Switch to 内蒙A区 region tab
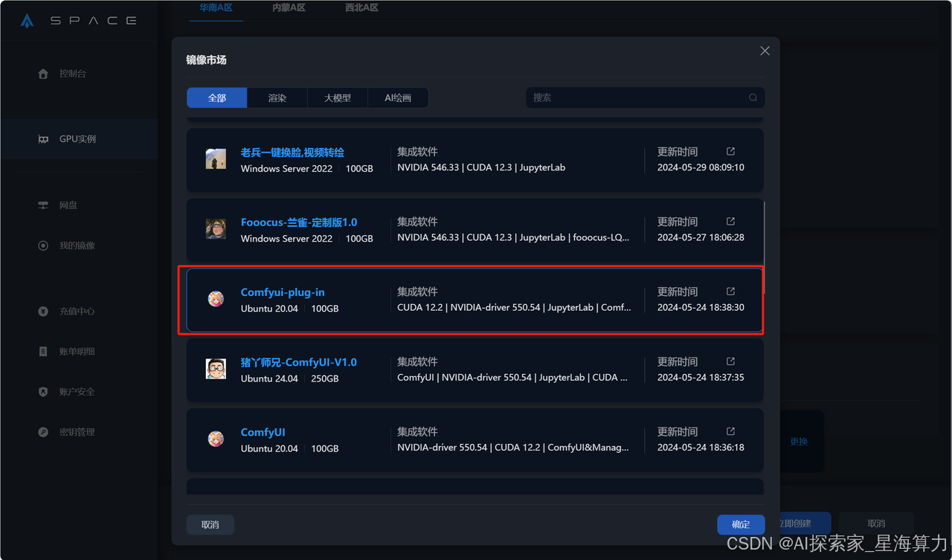This screenshot has width=952, height=560. [x=289, y=7]
